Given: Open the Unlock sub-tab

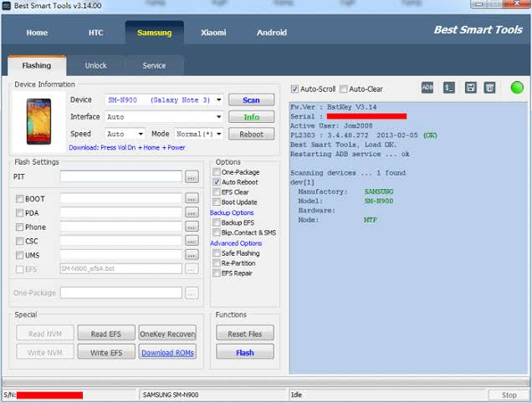Looking at the screenshot, I should (95, 65).
